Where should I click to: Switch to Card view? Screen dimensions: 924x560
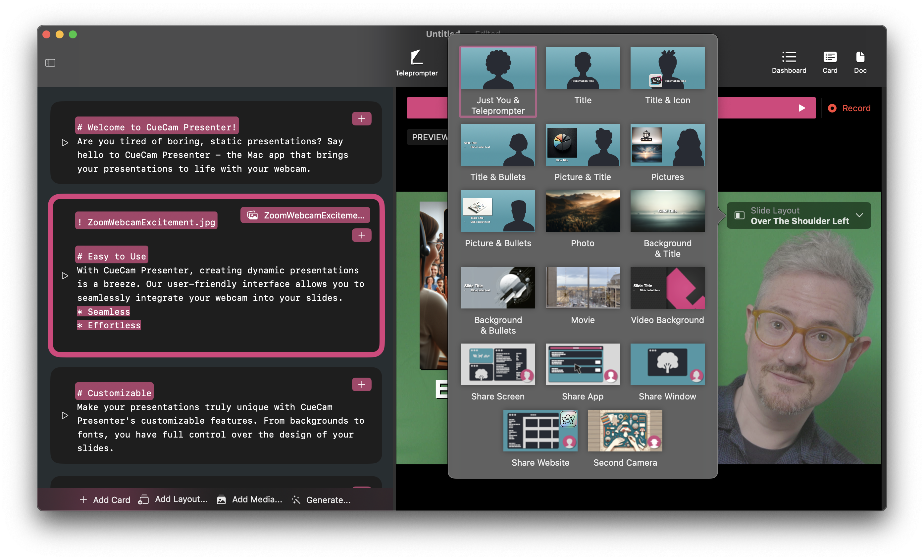pyautogui.click(x=830, y=62)
